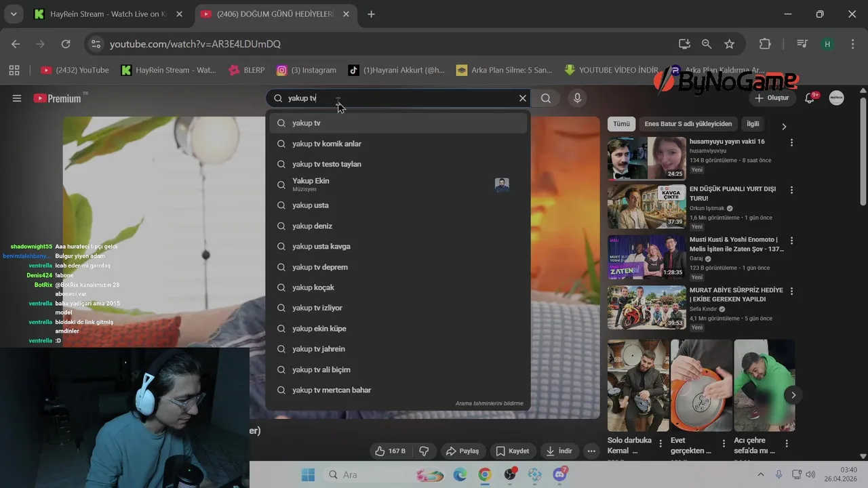Open the tab search dropdown arrow
The image size is (868, 488).
click(13, 14)
